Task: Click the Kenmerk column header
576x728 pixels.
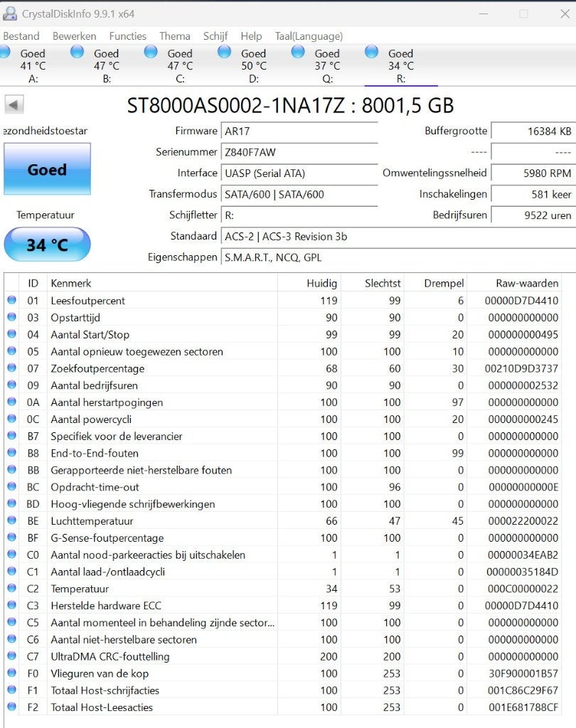Action: point(162,283)
